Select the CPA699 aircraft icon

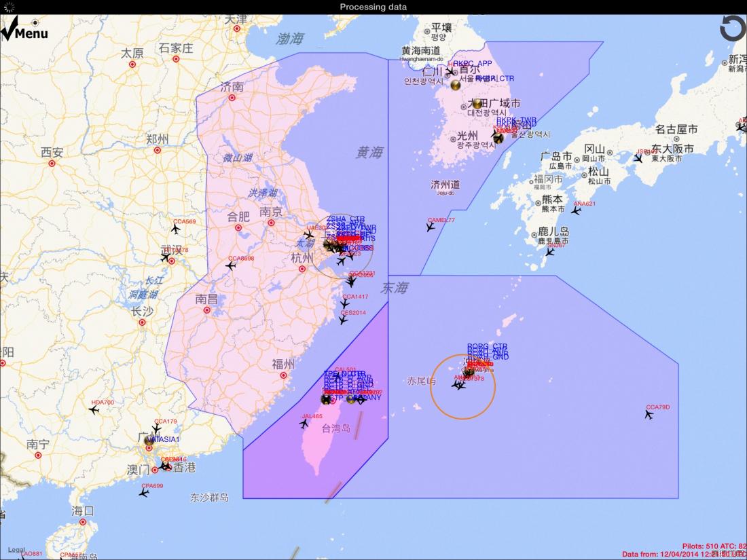144,493
